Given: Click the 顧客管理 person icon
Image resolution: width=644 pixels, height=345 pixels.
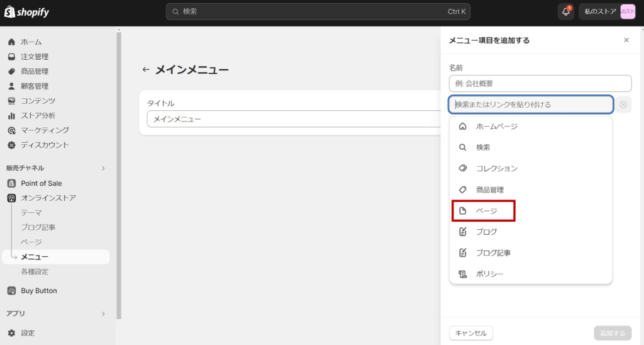Looking at the screenshot, I should click(x=11, y=86).
